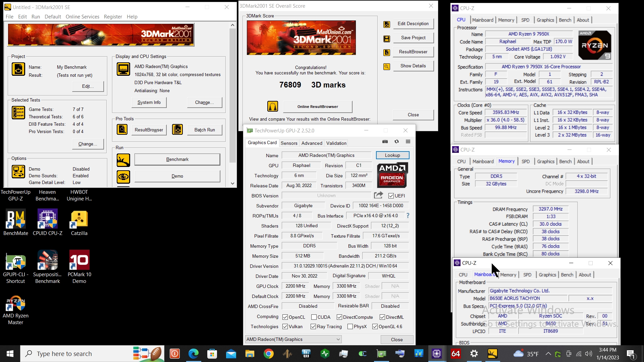The width and height of the screenshot is (644, 362).
Task: Click the Show Details magnifier icon
Action: coord(387,67)
